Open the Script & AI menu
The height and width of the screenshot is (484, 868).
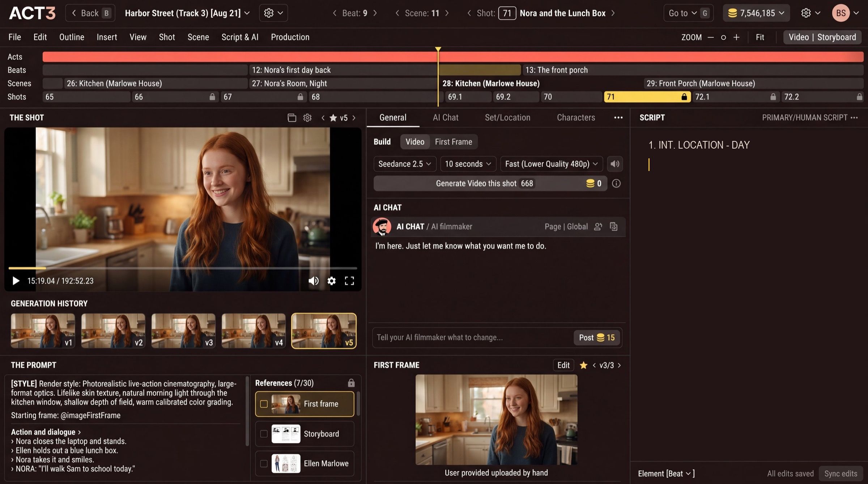pos(240,37)
